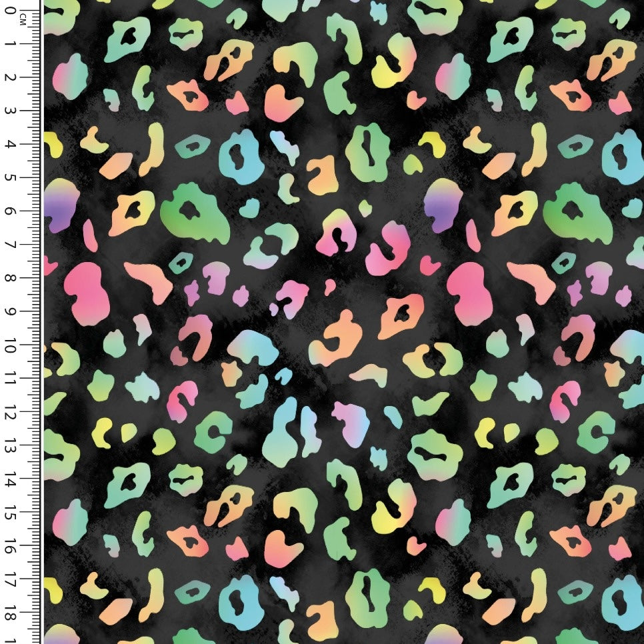Click the green oval ring spot at upper center
Viewport: 644px width, 644px height.
point(368,152)
